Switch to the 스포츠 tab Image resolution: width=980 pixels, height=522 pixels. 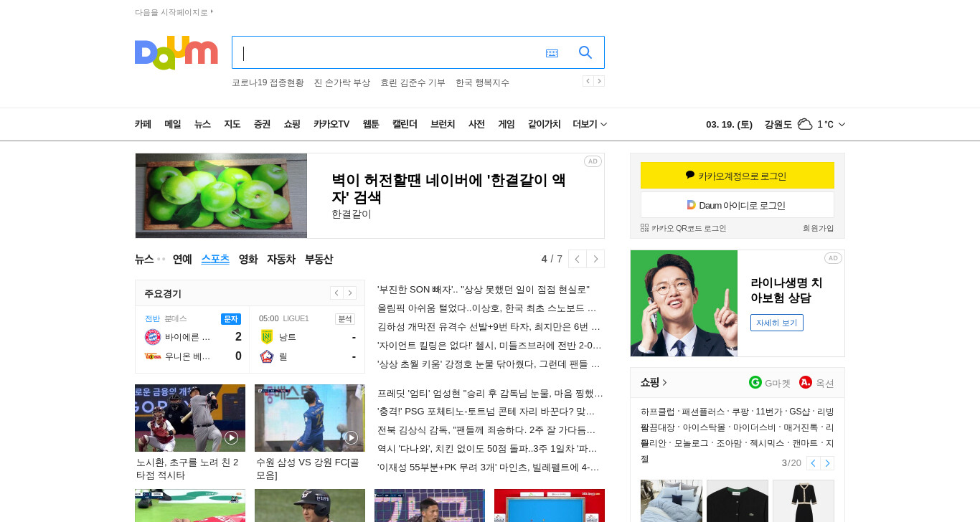click(x=215, y=259)
